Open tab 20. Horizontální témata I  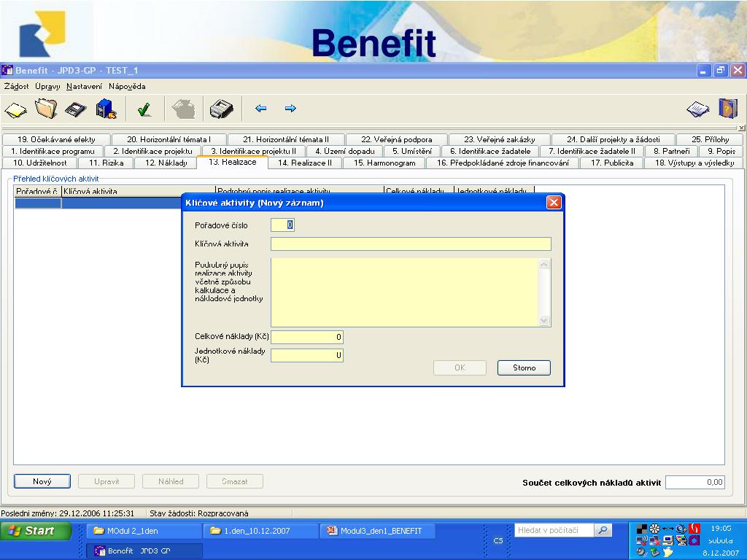coord(169,139)
